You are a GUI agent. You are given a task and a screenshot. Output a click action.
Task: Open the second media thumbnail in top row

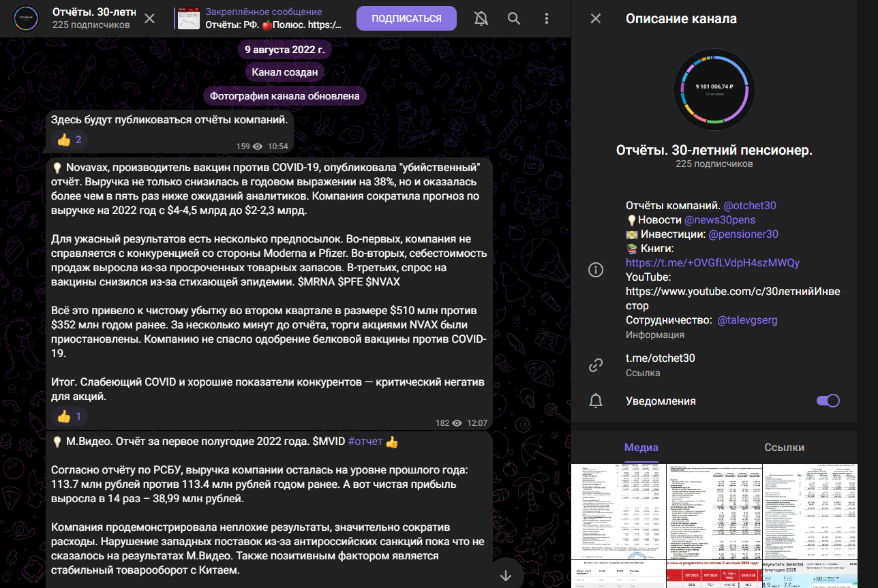(714, 510)
